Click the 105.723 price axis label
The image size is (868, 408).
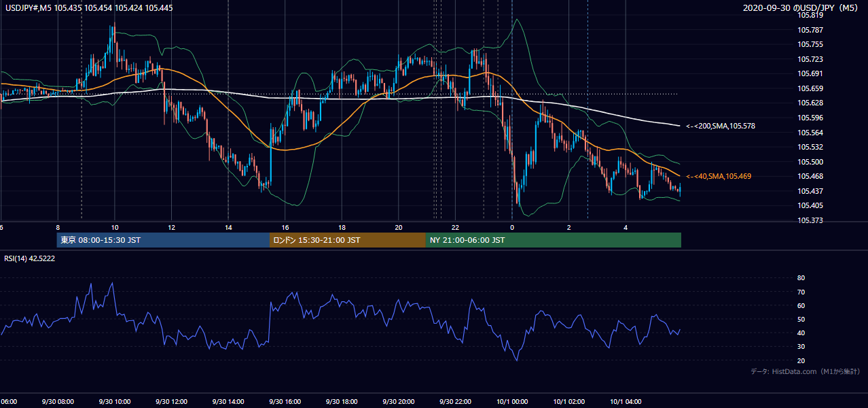[811, 59]
